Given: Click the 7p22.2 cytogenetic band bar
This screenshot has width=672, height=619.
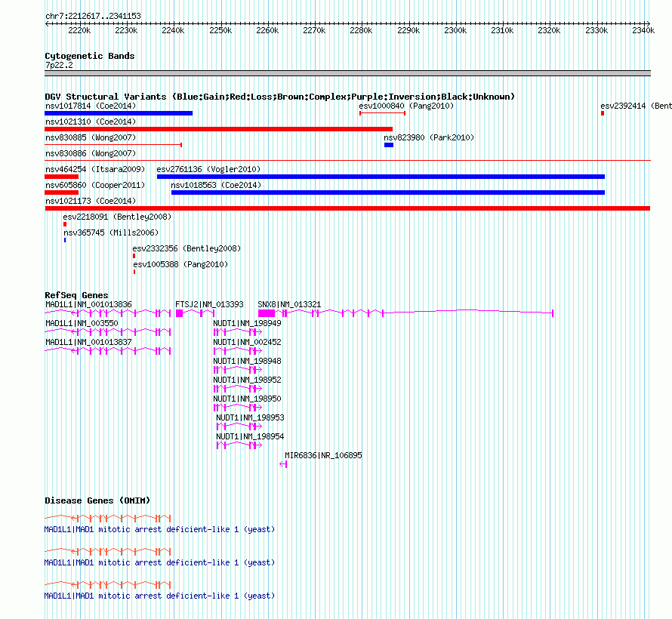Looking at the screenshot, I should click(347, 73).
